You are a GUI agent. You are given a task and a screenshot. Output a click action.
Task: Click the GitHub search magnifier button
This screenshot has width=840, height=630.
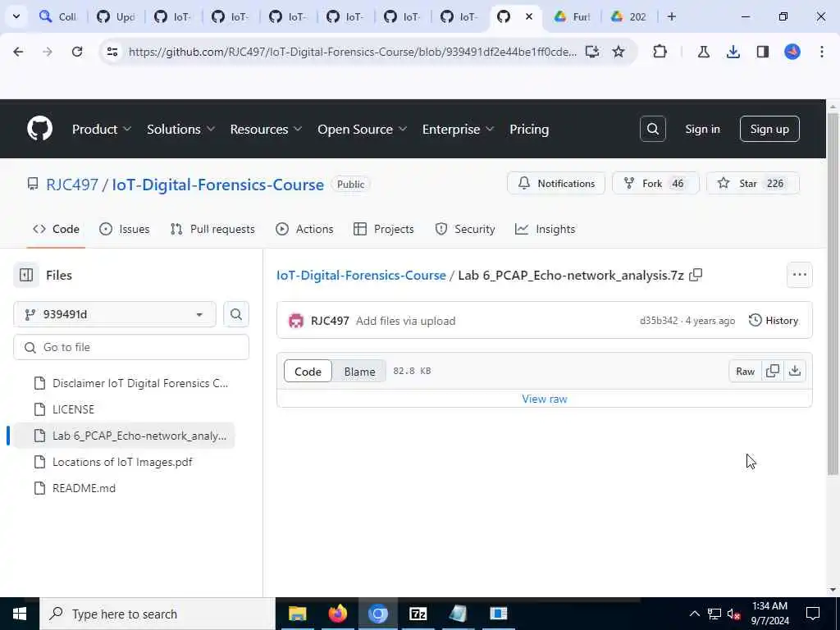(652, 129)
